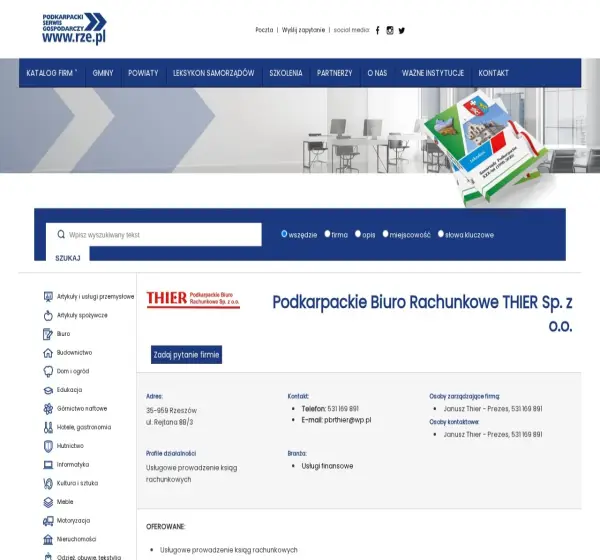Click the Edukacja graduation cap icon
Viewport: 600px width, 560px height.
(x=48, y=390)
